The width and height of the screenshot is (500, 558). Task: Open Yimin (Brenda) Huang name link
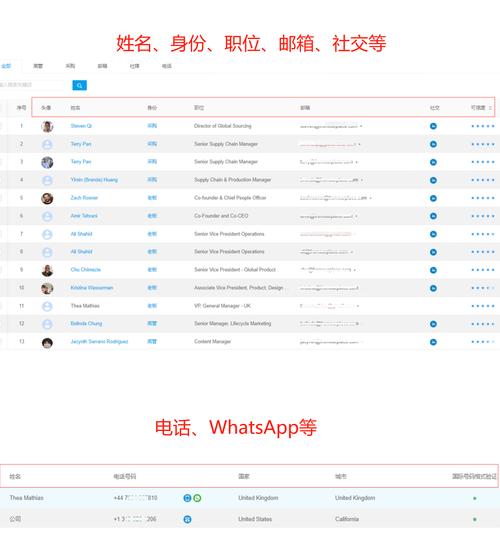94,180
